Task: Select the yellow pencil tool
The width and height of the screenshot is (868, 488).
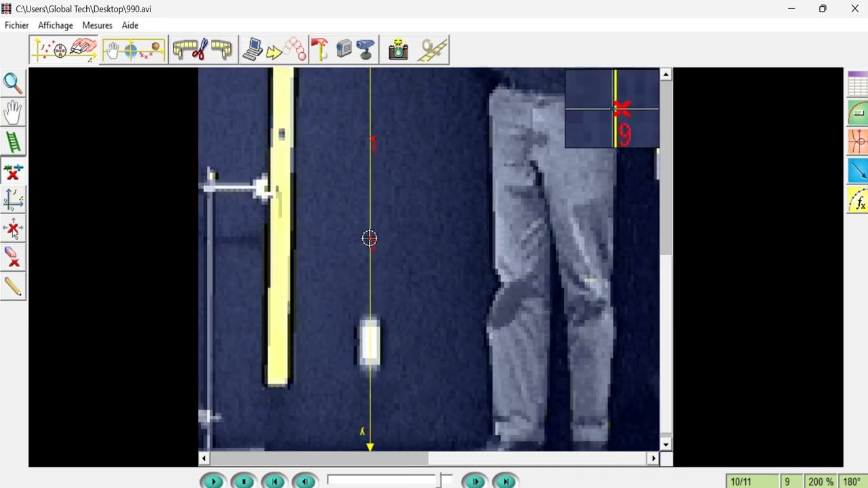Action: tap(13, 287)
